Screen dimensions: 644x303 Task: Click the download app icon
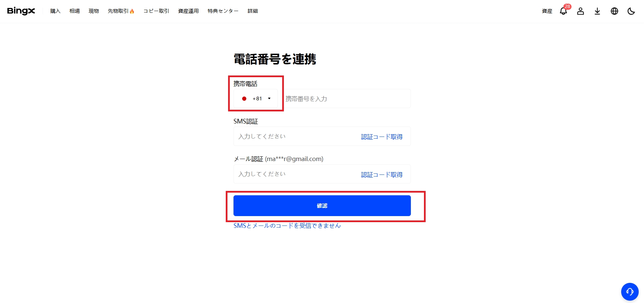point(597,11)
